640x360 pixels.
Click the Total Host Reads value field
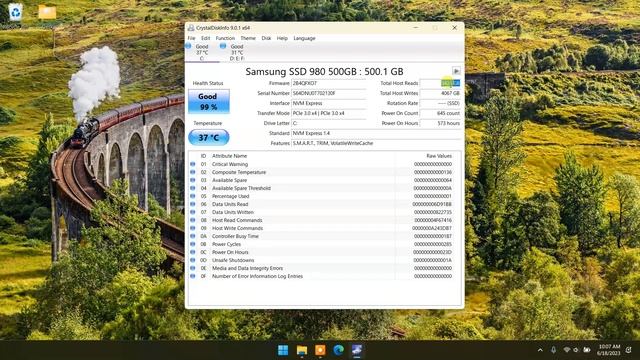pos(440,83)
